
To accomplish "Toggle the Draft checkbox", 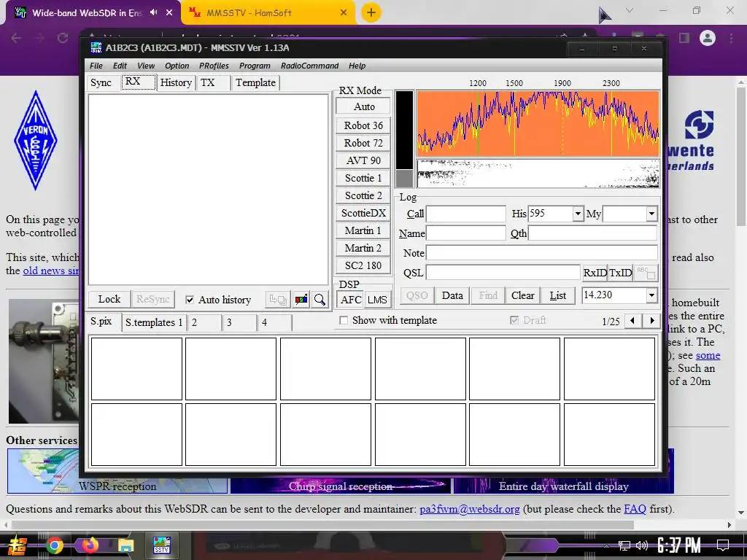I will pos(514,320).
